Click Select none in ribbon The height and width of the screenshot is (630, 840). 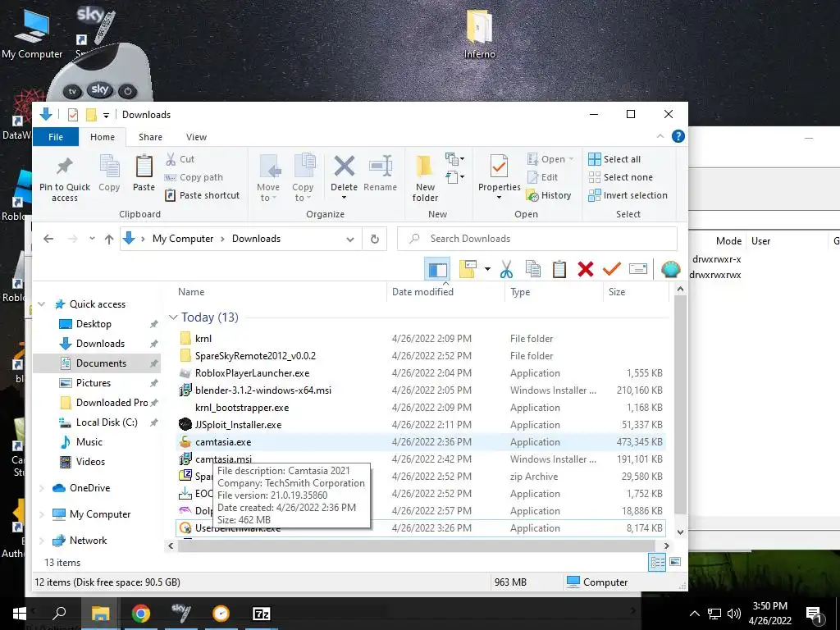tap(620, 177)
